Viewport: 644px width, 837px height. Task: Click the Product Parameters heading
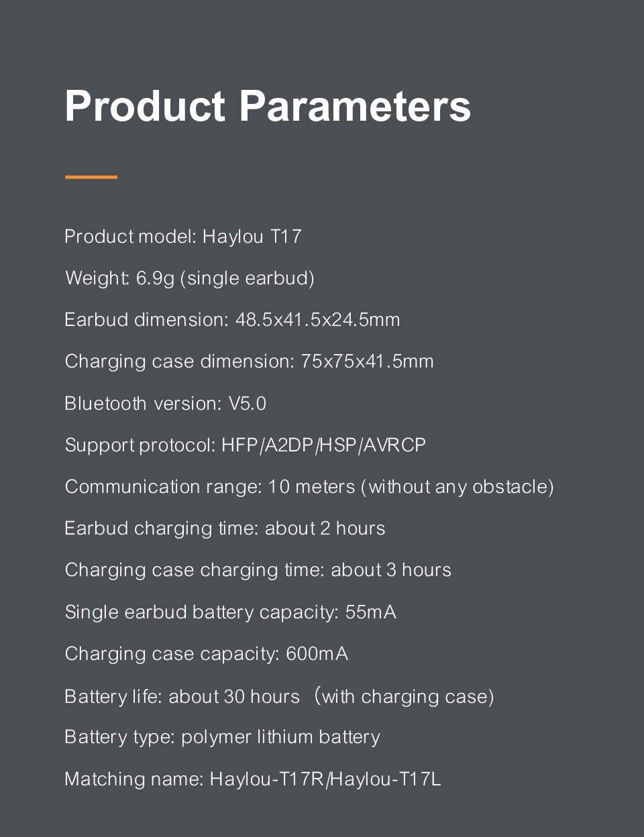268,106
